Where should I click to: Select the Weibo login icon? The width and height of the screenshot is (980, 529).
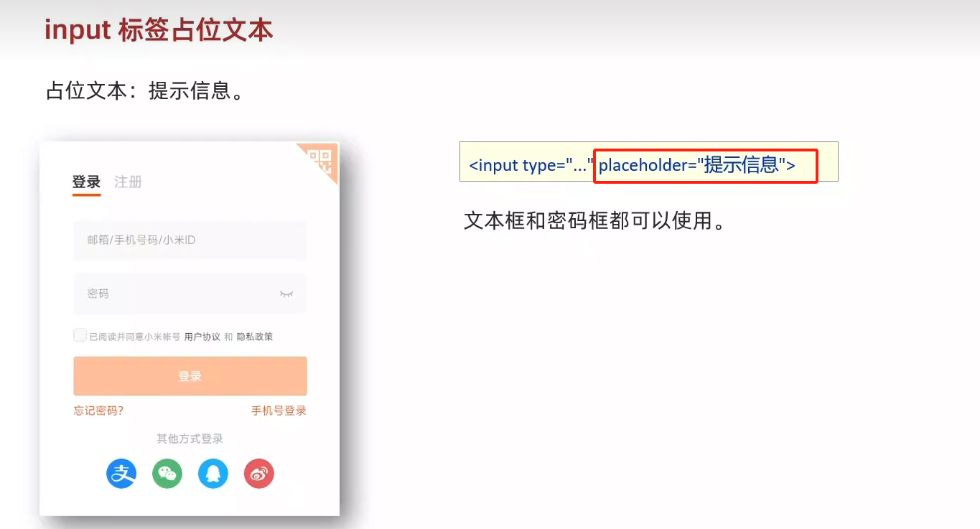[258, 473]
